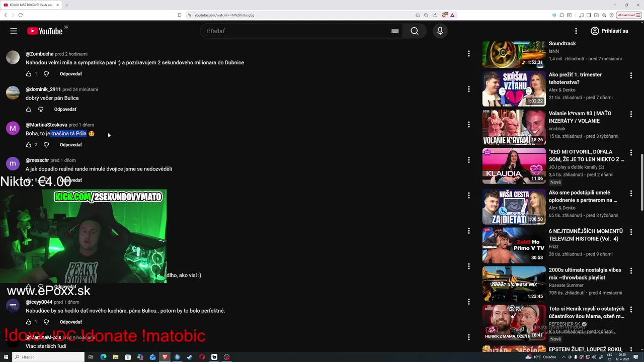
Task: Open options menu for @dominik_2911 comment
Action: click(468, 89)
